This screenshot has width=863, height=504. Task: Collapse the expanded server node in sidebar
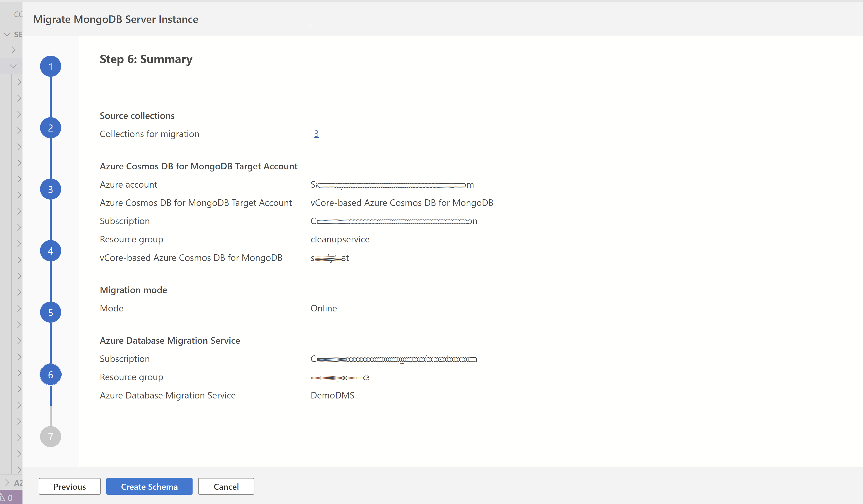tap(13, 66)
